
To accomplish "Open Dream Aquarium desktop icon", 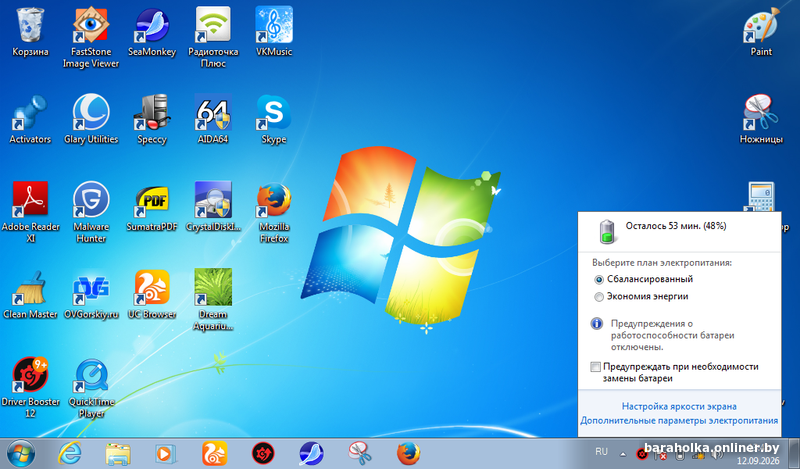I will pyautogui.click(x=213, y=300).
